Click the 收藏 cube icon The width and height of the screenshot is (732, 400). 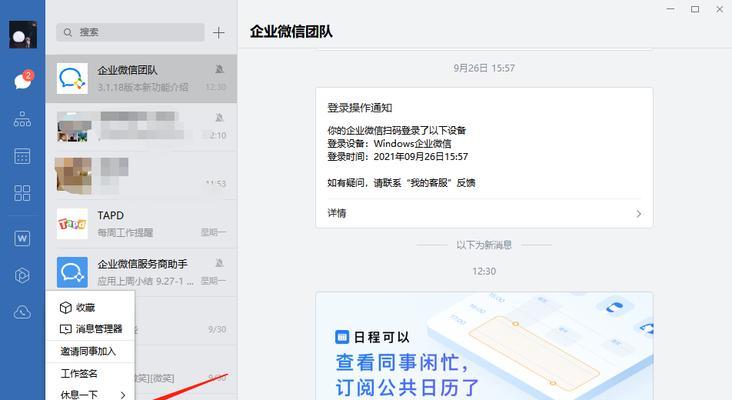click(66, 308)
